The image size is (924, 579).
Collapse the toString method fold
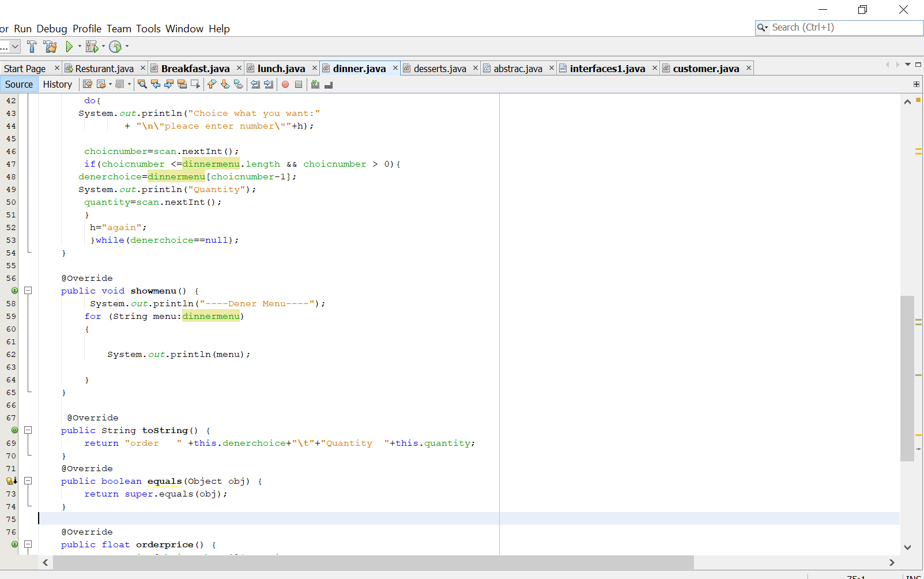28,430
